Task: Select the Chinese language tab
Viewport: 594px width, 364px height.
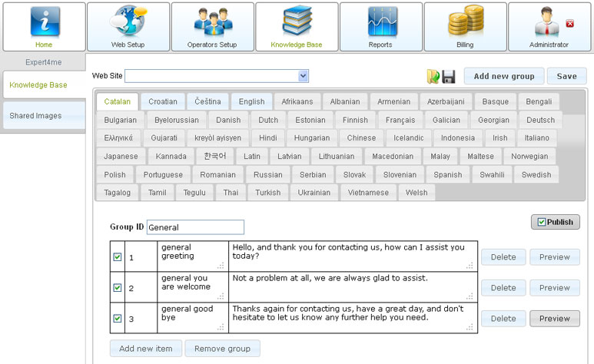Action: point(361,138)
